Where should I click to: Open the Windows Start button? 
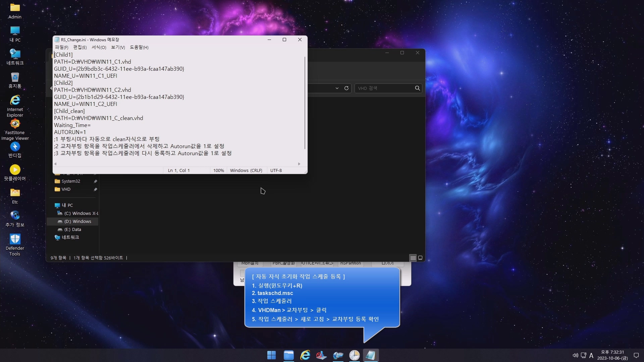pyautogui.click(x=271, y=355)
